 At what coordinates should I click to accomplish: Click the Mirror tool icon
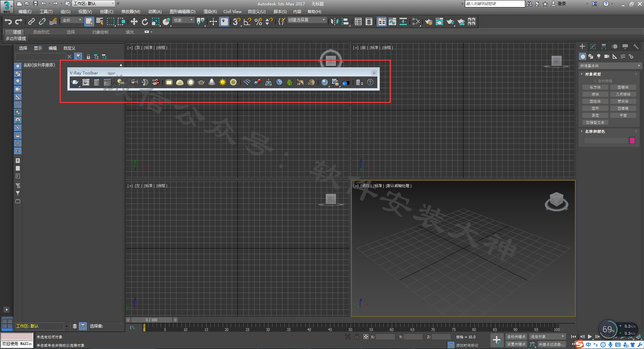click(334, 22)
